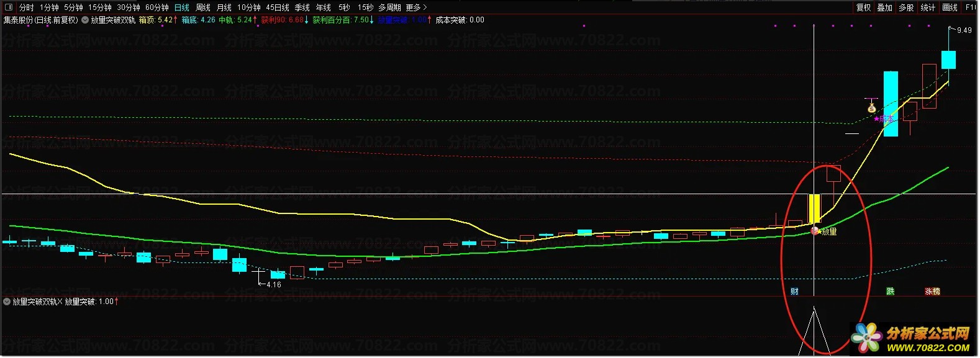Open the 统计 statistics button
Image resolution: width=980 pixels, height=358 pixels.
point(928,7)
